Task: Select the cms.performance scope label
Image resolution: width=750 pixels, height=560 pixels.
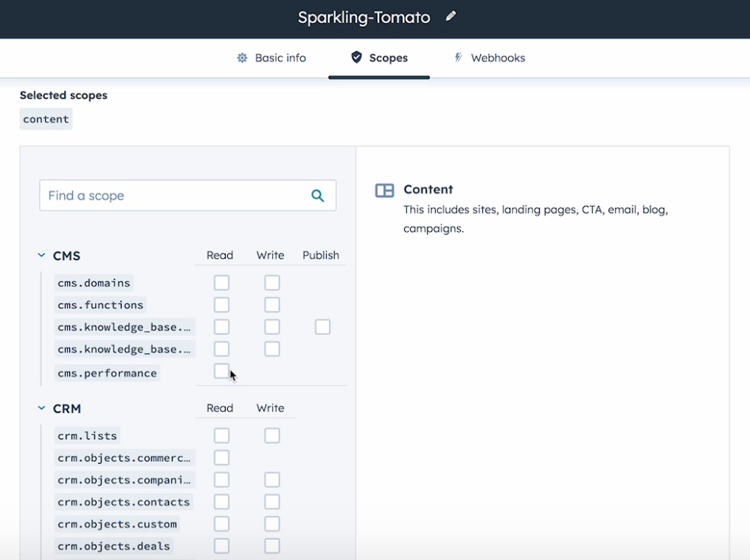Action: coord(107,373)
